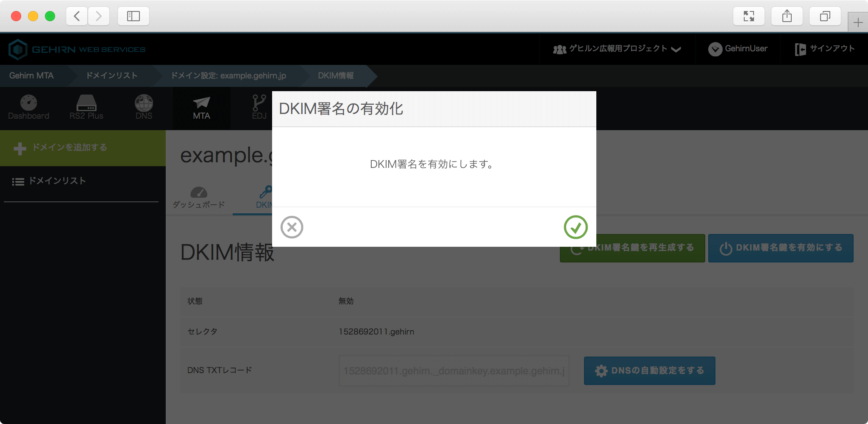
Task: Go to Gehirn MTA breadcrumb
Action: (x=31, y=75)
